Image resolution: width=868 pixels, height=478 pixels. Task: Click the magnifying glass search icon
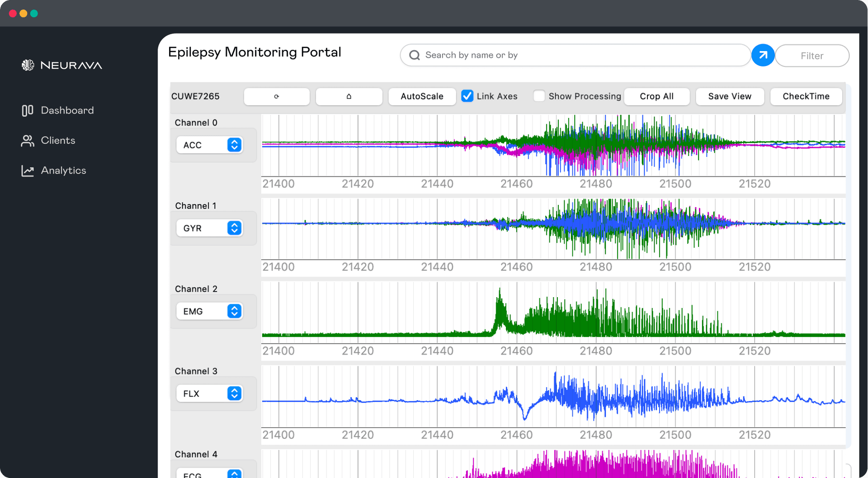(414, 55)
